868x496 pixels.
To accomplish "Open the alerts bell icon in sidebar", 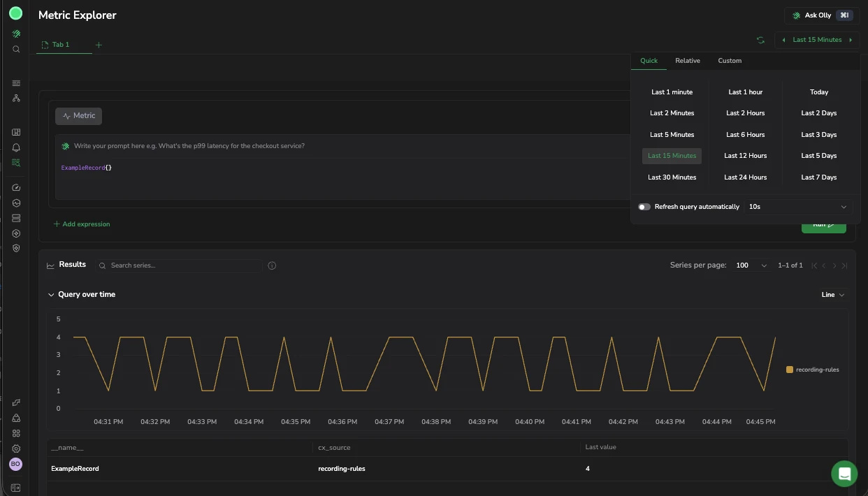I will click(16, 147).
